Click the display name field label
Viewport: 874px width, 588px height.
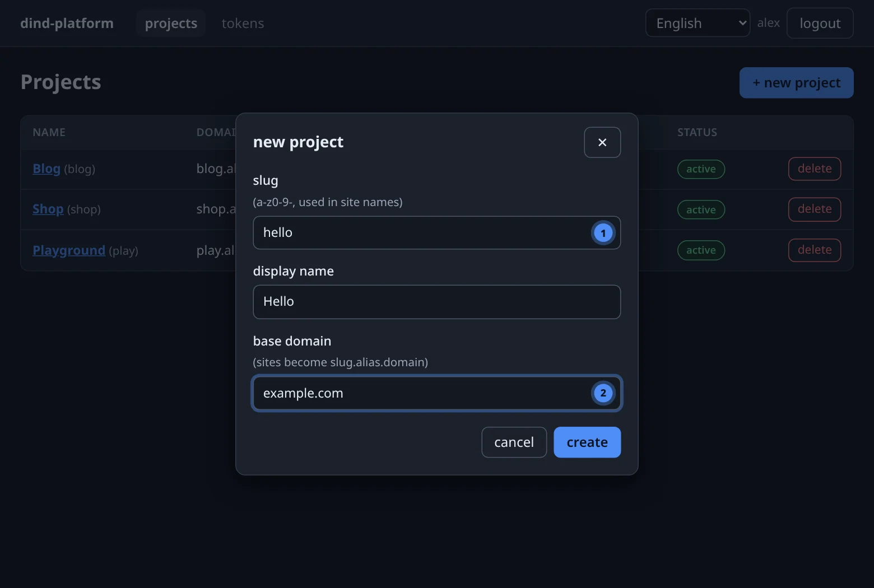pos(294,271)
